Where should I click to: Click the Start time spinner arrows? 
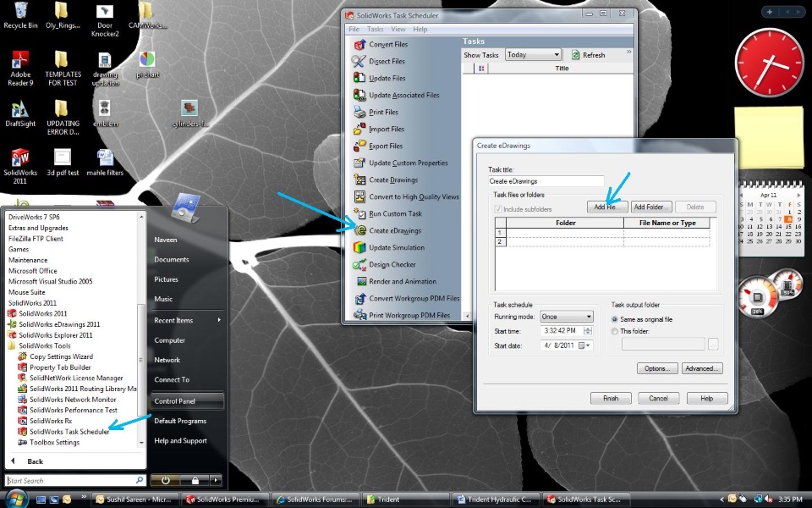588,331
